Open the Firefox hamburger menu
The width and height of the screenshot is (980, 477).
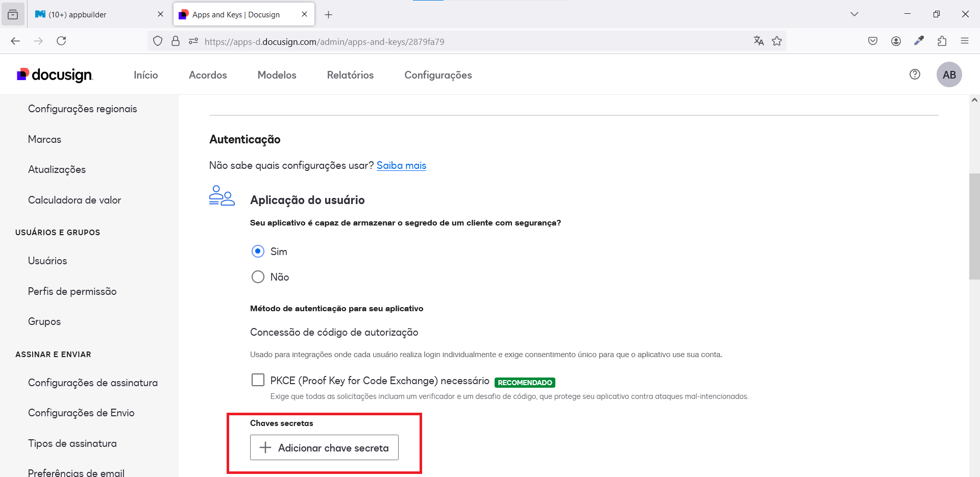tap(964, 41)
